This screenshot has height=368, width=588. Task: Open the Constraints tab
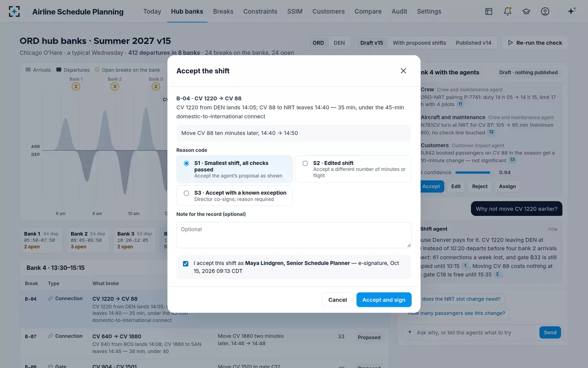(260, 11)
